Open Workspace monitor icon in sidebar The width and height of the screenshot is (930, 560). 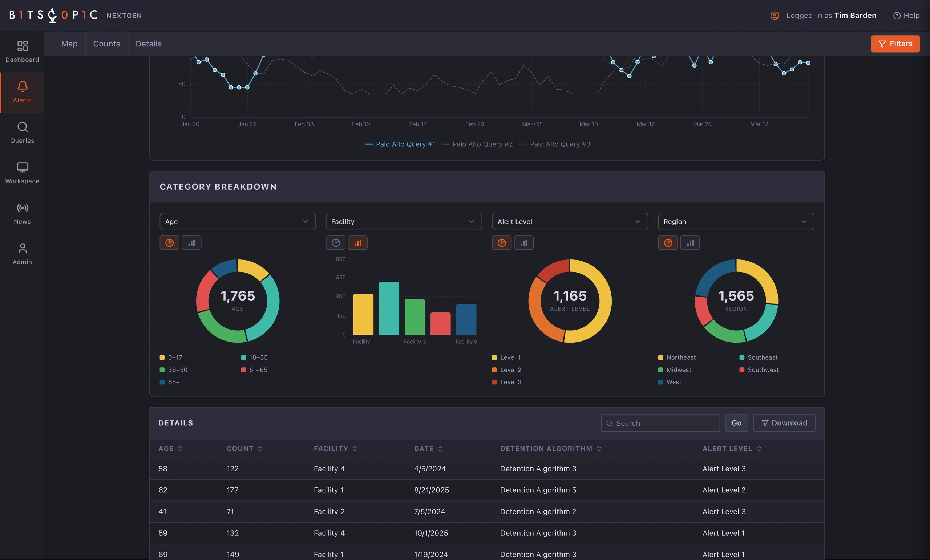[22, 167]
